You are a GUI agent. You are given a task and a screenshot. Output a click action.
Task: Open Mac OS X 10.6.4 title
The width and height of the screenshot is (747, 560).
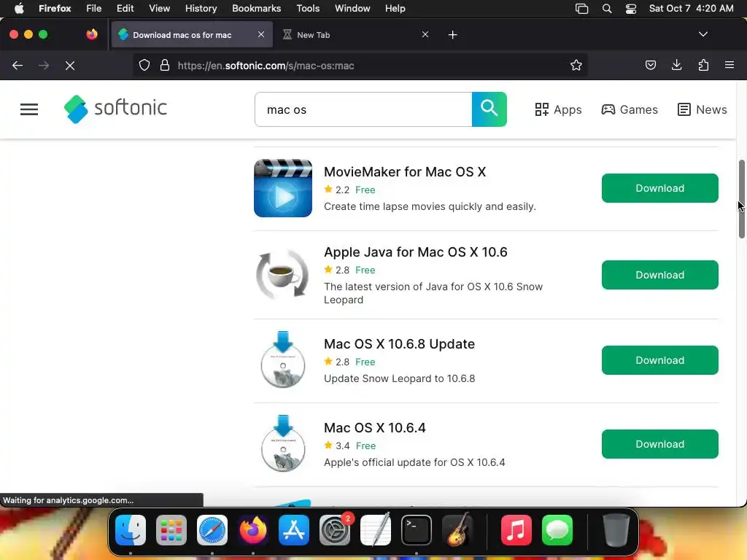coord(374,427)
